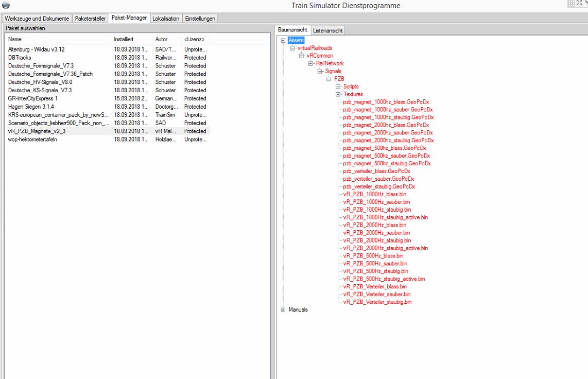Image resolution: width=588 pixels, height=379 pixels.
Task: Select vR_PZB_Verteiler_sauber.bin file
Action: pyautogui.click(x=377, y=294)
